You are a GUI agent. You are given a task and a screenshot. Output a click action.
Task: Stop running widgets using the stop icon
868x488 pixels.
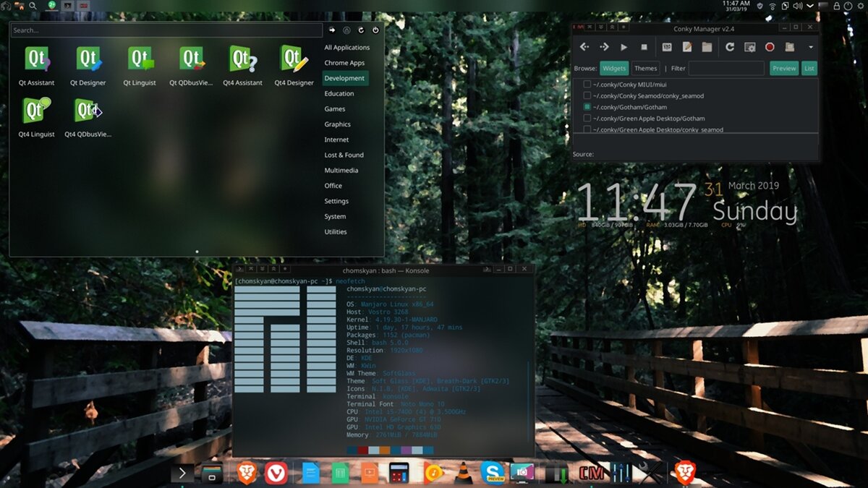point(644,47)
